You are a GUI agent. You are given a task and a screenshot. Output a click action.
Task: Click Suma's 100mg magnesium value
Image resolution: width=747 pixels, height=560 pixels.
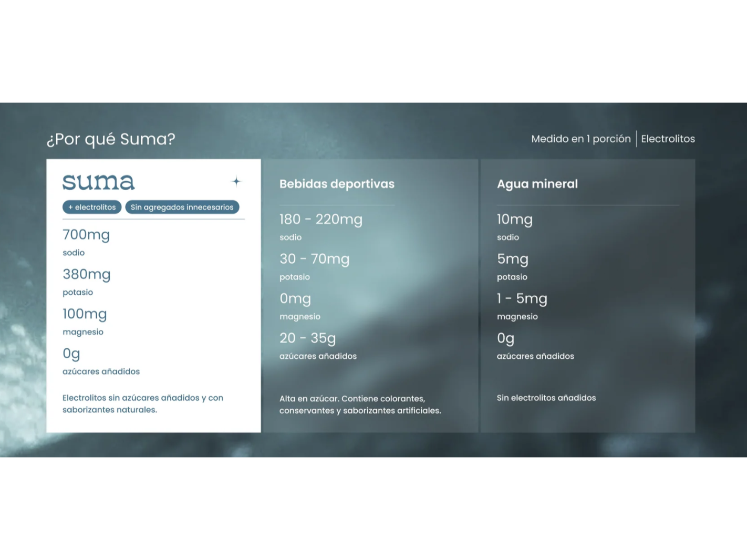(85, 314)
